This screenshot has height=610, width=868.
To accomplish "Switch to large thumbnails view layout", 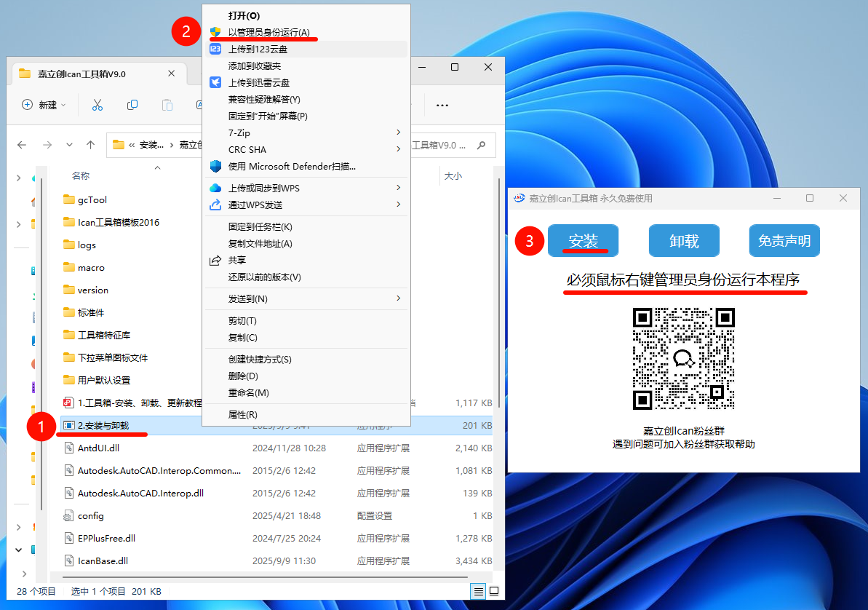I will 494,591.
